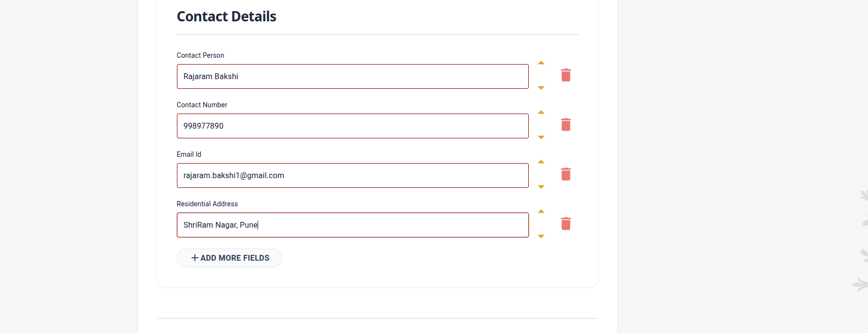
Task: Move Contact Number field up
Action: (541, 113)
